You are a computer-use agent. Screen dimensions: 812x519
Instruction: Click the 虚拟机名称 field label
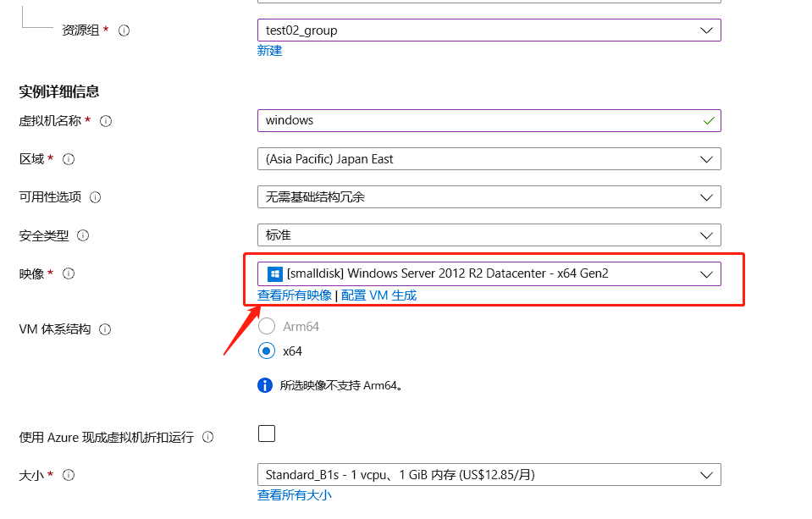[x=50, y=121]
